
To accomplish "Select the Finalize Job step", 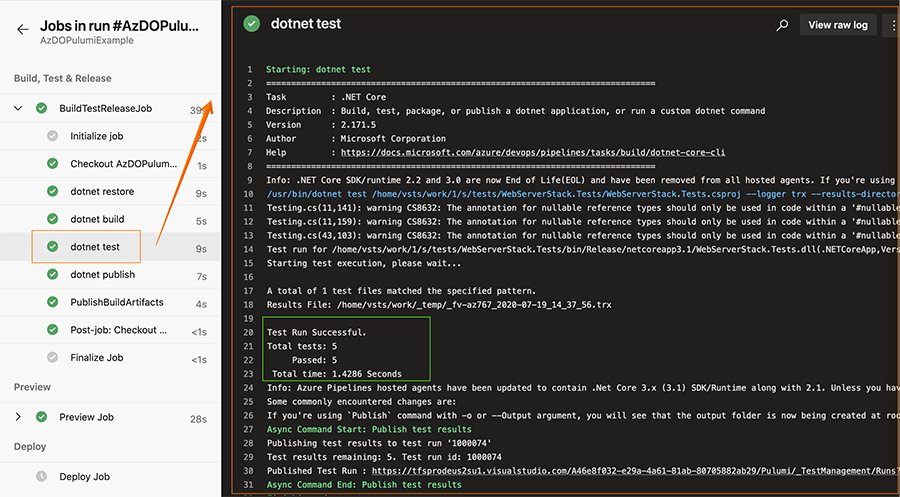I will (96, 358).
